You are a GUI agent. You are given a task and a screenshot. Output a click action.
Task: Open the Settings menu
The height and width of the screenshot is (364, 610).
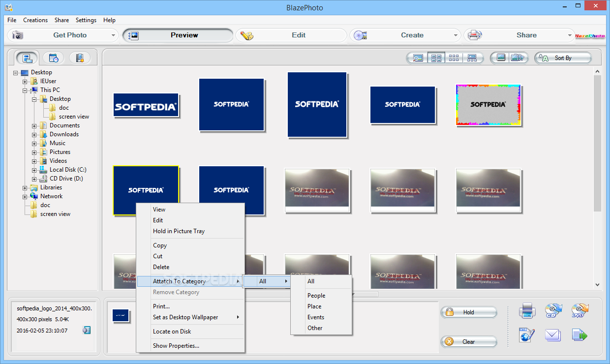[86, 20]
